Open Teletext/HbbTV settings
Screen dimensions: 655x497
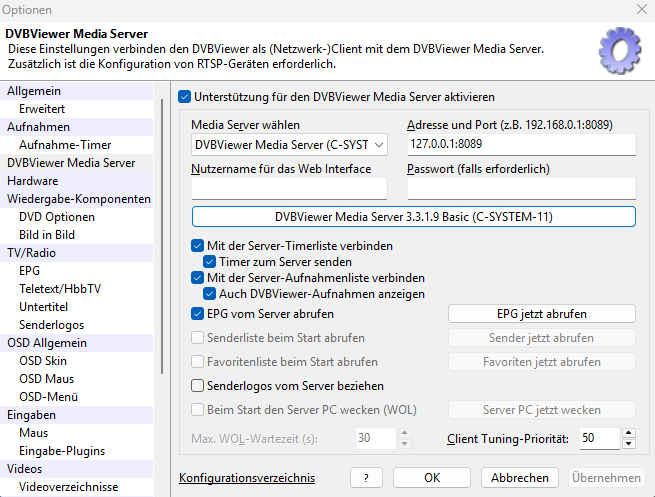click(x=76, y=289)
